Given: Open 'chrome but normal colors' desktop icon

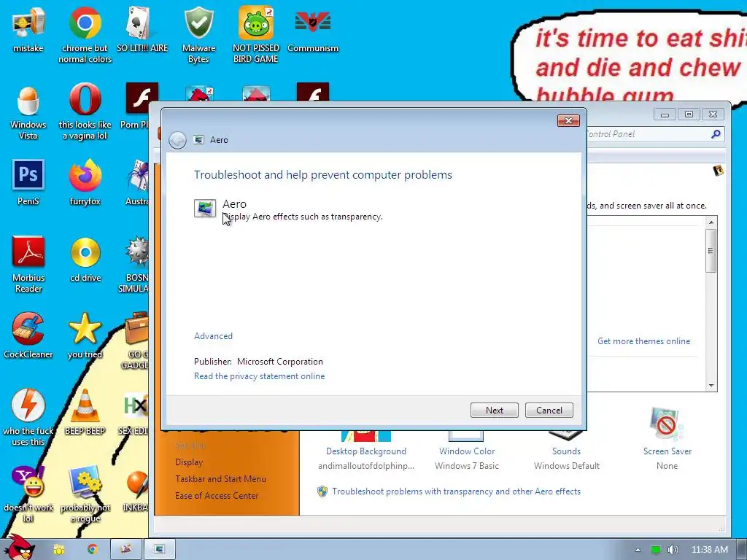Looking at the screenshot, I should [85, 34].
